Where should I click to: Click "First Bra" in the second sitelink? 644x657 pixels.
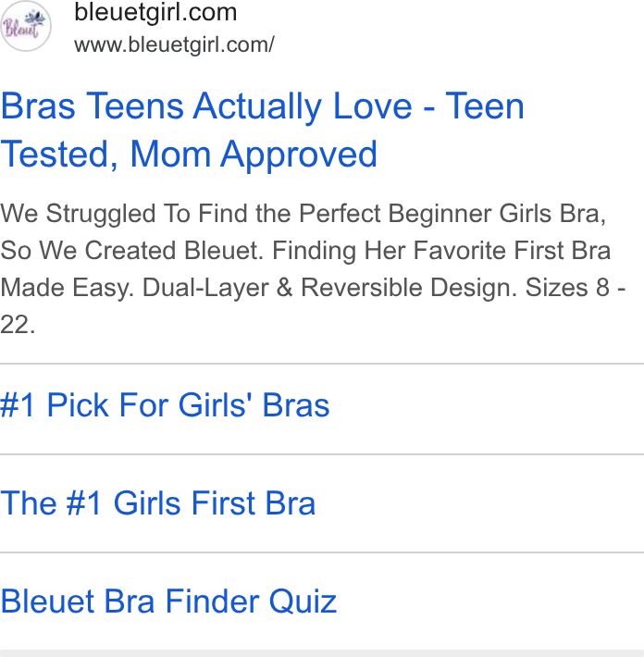click(x=254, y=502)
